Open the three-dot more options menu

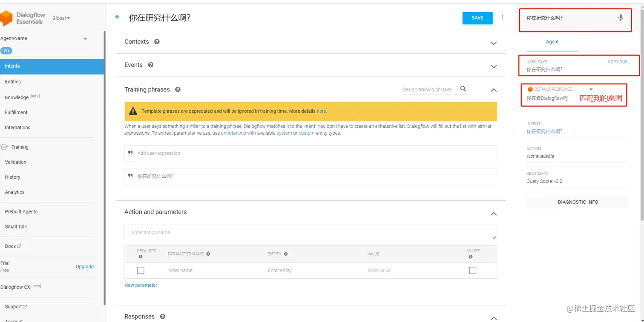[x=503, y=17]
